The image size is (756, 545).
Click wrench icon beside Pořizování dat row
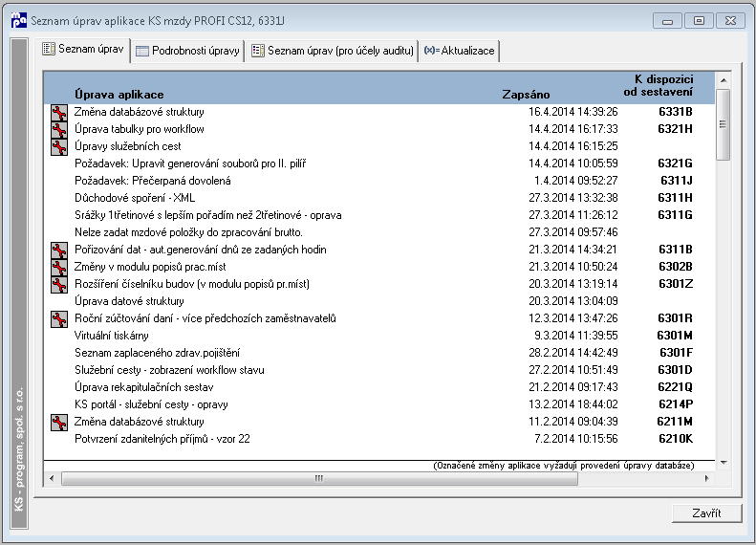pos(59,251)
